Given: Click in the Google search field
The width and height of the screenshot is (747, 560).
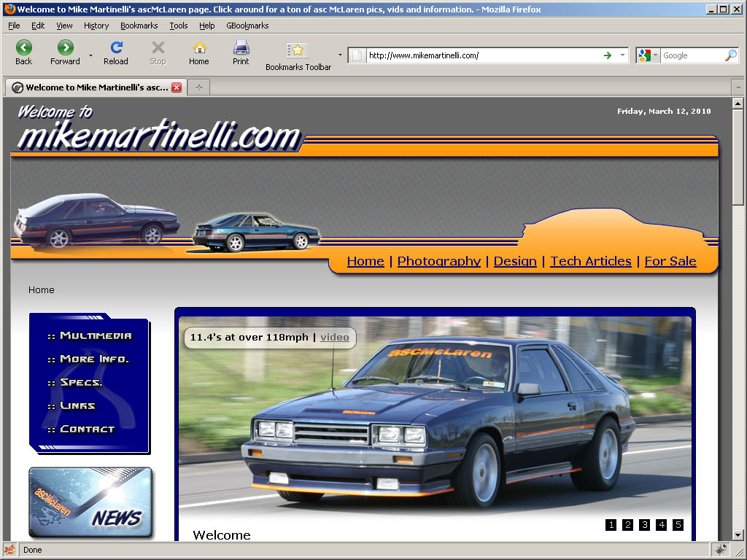Looking at the screenshot, I should 692,55.
